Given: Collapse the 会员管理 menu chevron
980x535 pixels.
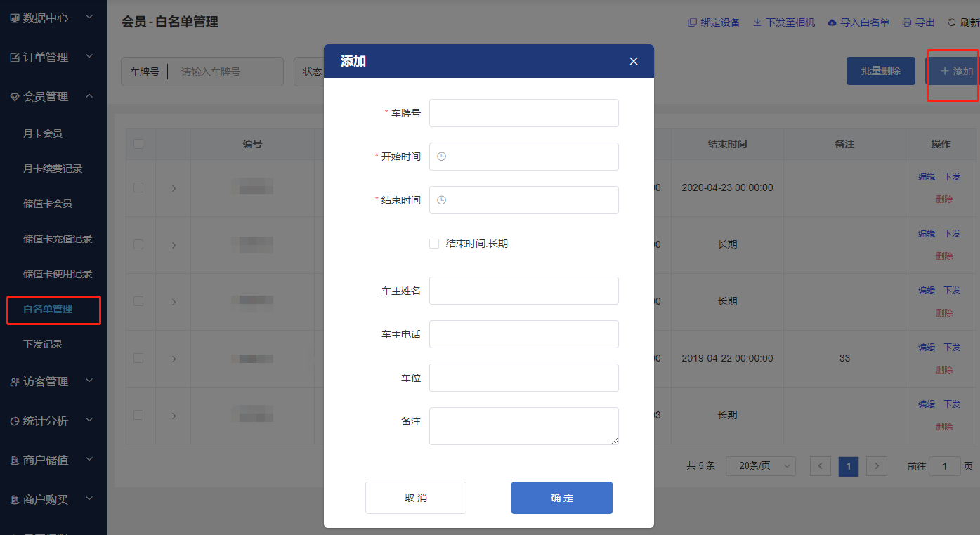Looking at the screenshot, I should (x=89, y=95).
